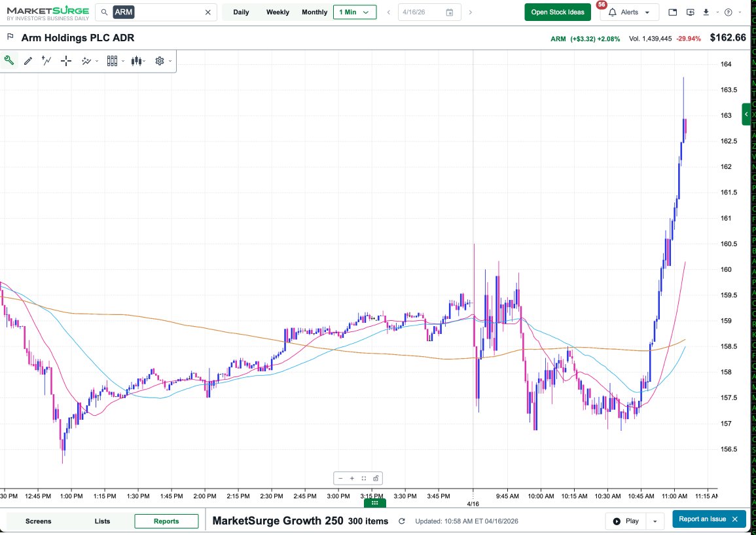Image resolution: width=756 pixels, height=535 pixels.
Task: Expand the Play options dropdown arrow
Action: tap(655, 521)
